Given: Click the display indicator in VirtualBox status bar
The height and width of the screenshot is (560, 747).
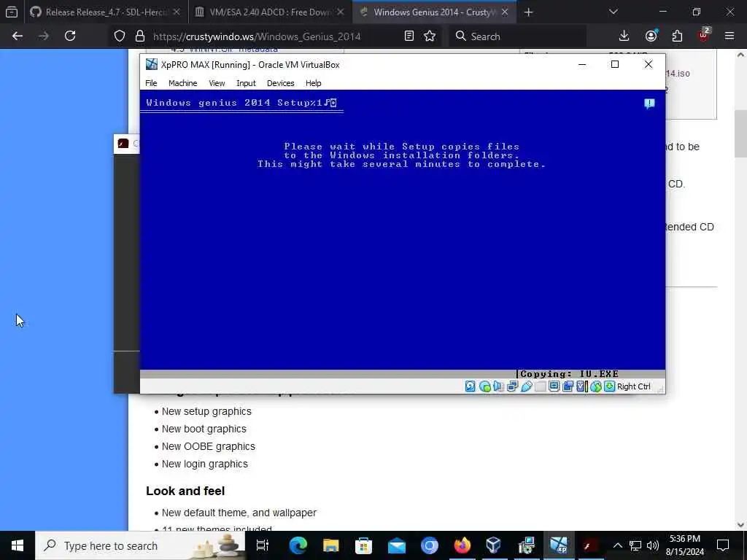Looking at the screenshot, I should click(x=554, y=386).
